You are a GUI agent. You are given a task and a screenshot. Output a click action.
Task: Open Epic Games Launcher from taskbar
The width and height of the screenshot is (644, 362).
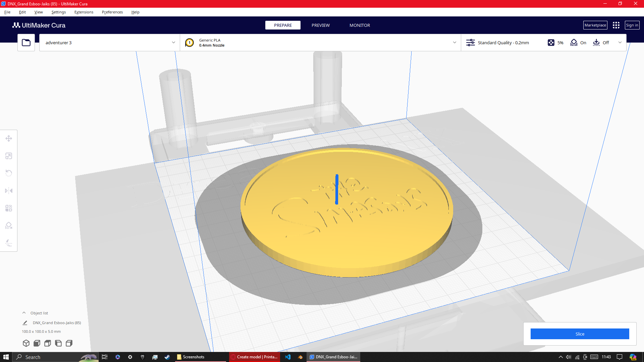click(x=143, y=357)
